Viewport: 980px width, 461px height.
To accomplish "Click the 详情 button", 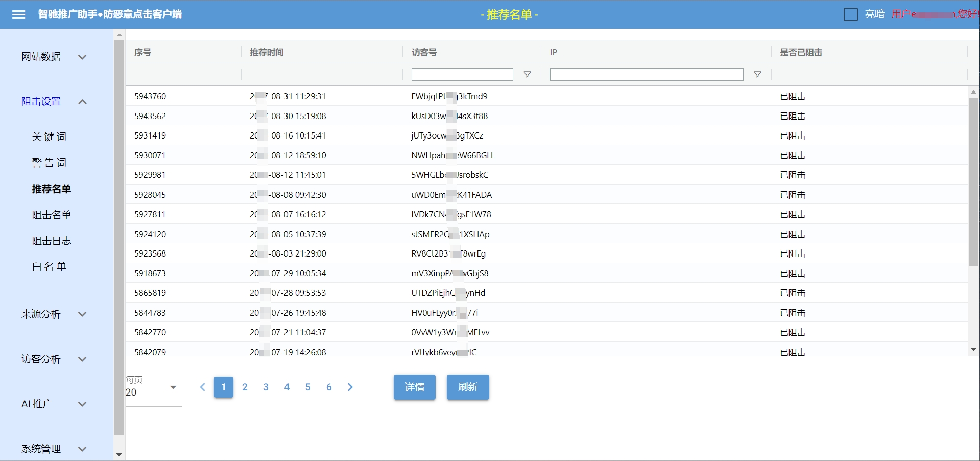I will point(415,387).
